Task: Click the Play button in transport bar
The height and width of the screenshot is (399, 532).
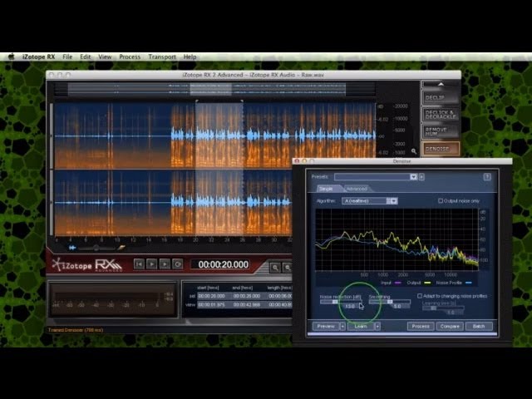Action: tap(151, 264)
